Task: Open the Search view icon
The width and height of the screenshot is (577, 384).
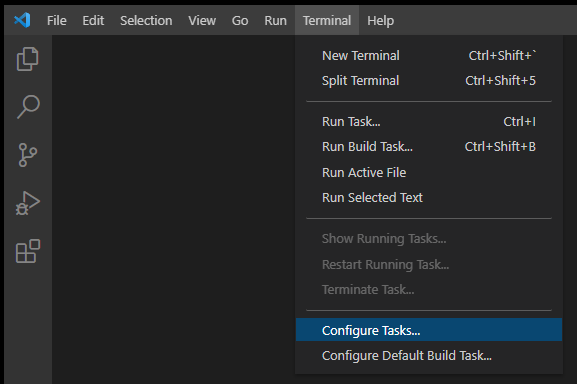Action: (x=28, y=107)
